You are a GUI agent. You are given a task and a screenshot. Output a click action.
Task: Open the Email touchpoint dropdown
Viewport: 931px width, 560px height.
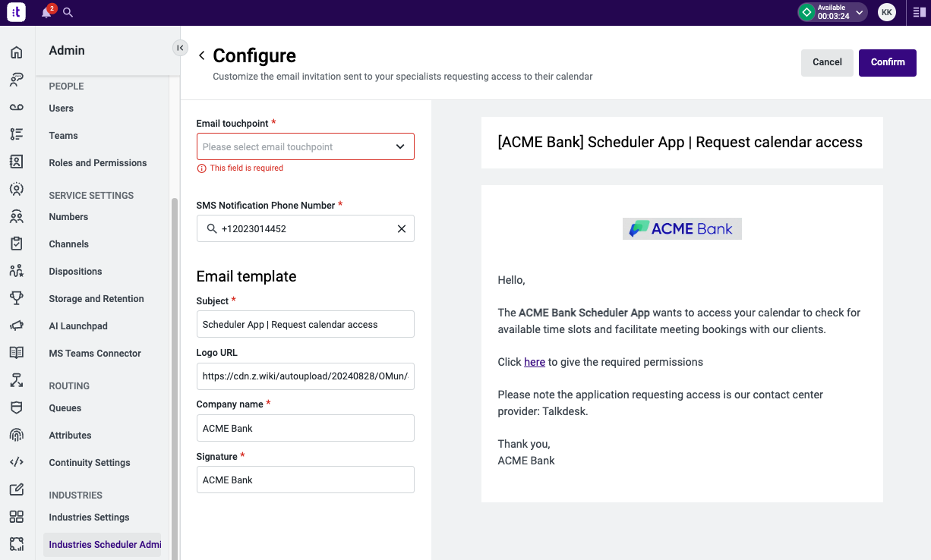point(305,146)
